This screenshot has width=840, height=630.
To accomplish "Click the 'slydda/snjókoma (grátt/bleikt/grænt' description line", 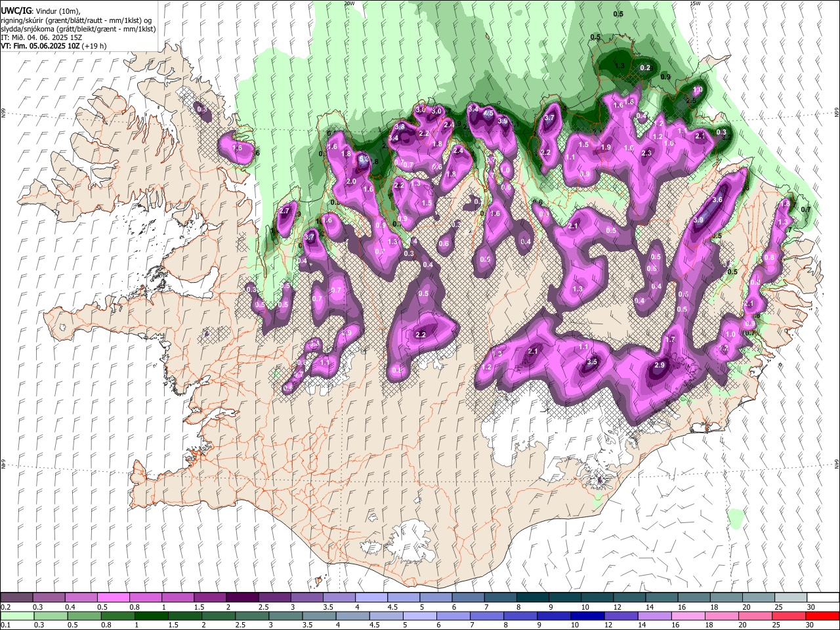I will point(78,29).
